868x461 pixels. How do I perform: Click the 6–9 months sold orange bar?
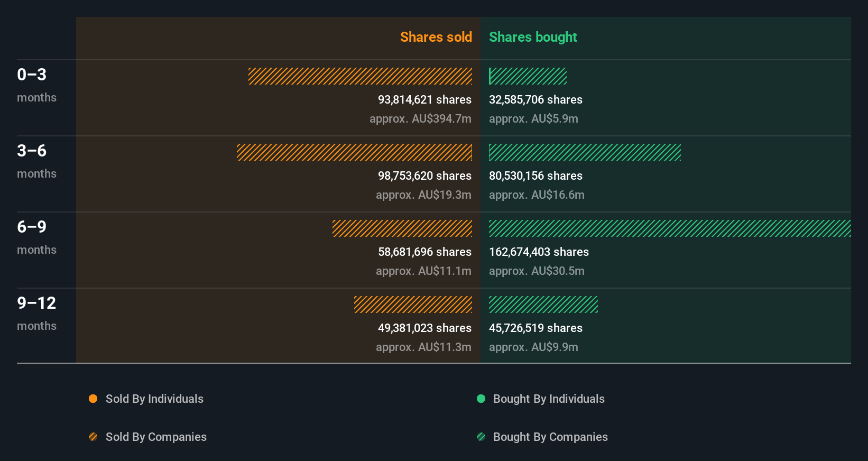coord(402,228)
